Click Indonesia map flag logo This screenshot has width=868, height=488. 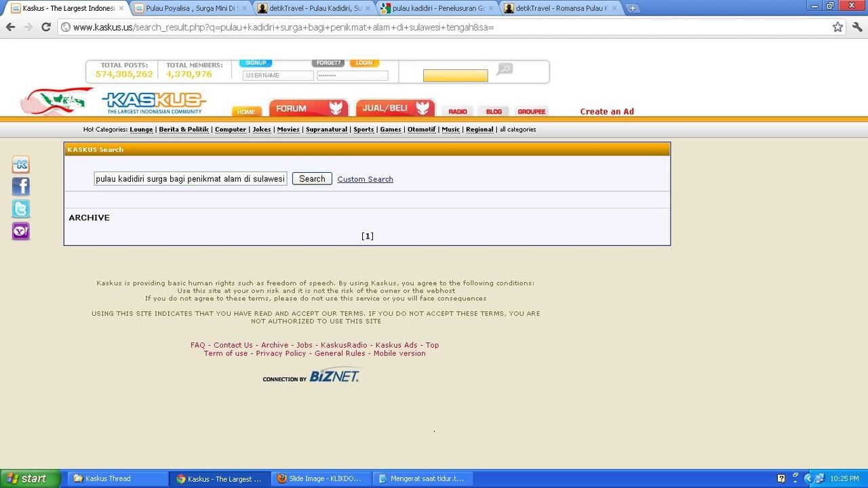click(56, 101)
